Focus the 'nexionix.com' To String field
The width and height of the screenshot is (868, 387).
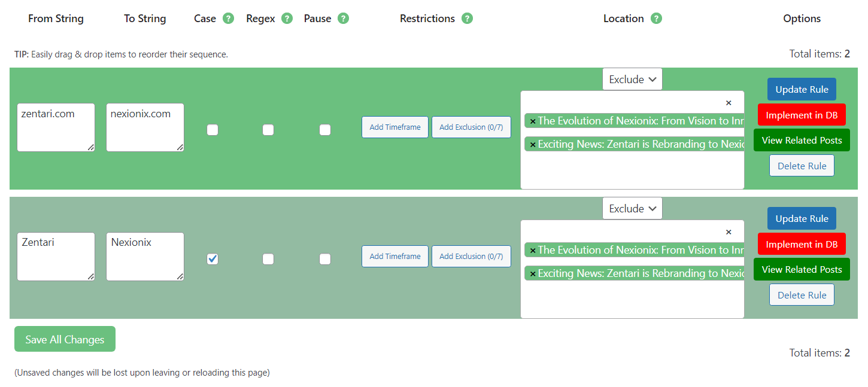click(145, 127)
